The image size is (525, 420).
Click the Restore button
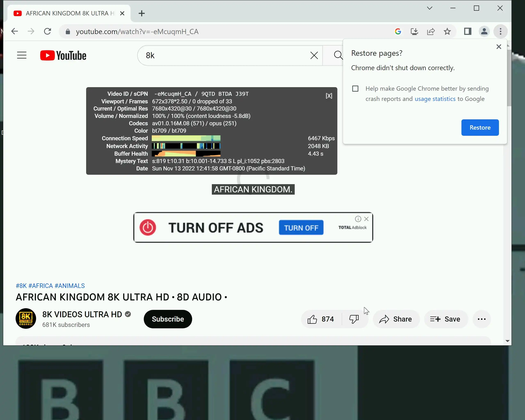tap(480, 128)
